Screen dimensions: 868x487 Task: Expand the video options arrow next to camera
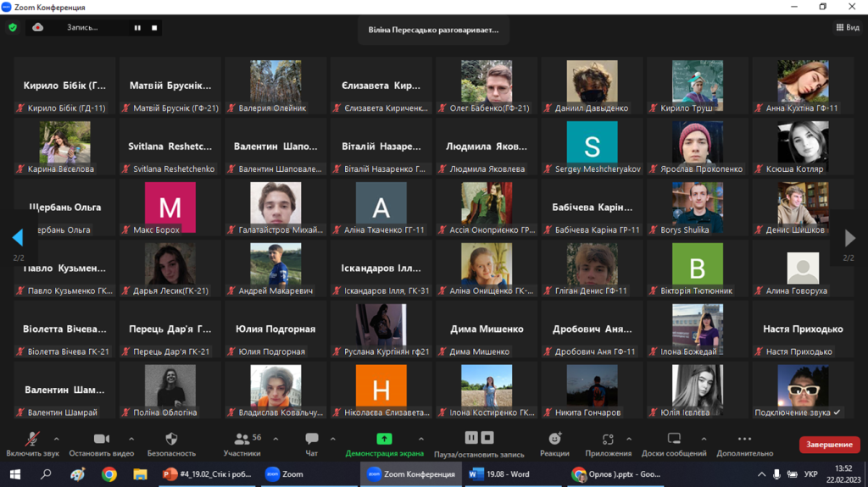(x=131, y=439)
